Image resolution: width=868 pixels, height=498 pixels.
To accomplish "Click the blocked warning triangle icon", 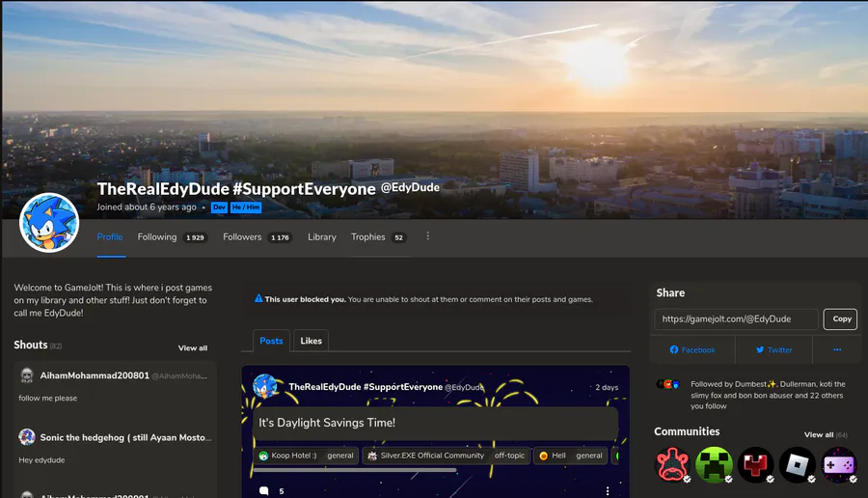I will 258,298.
